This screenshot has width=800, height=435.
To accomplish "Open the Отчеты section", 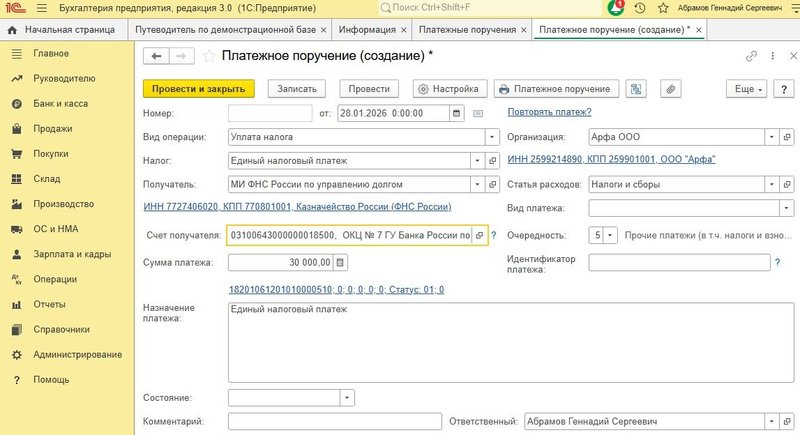I will (x=49, y=304).
